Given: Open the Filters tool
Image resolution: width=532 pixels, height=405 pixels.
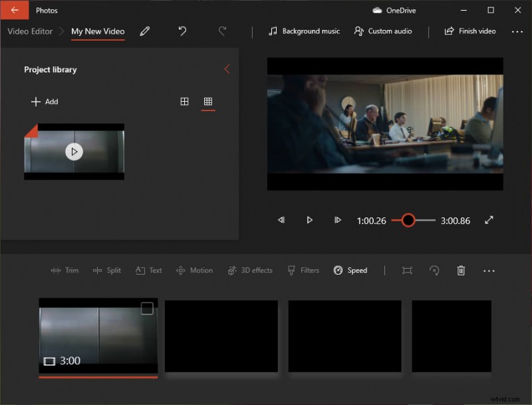Looking at the screenshot, I should [x=303, y=270].
